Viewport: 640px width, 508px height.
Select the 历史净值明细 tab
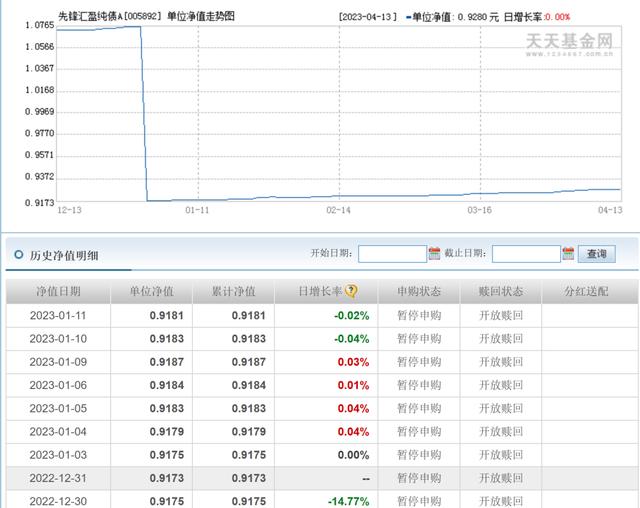[x=64, y=255]
